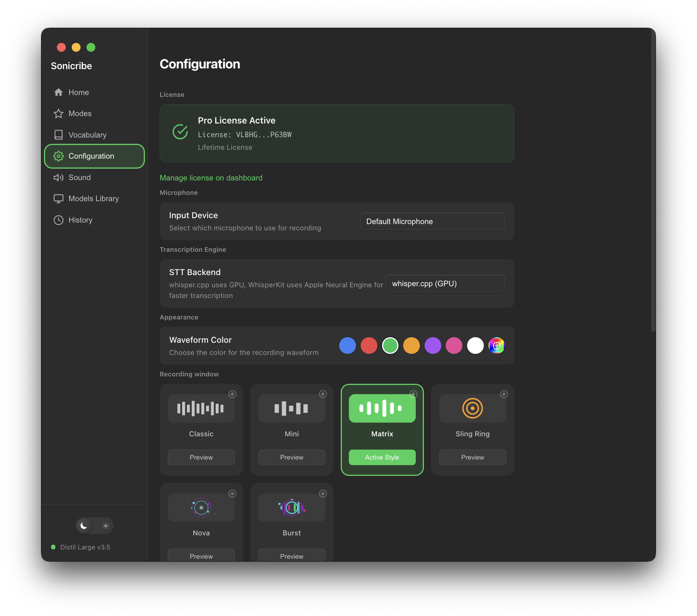Open the STT Backend dropdown
697x616 pixels.
click(445, 284)
